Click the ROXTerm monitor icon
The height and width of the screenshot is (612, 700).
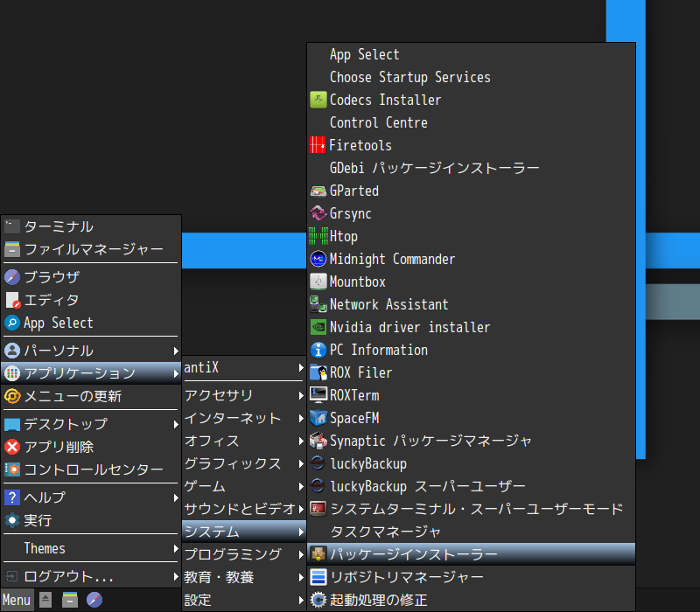[x=318, y=395]
